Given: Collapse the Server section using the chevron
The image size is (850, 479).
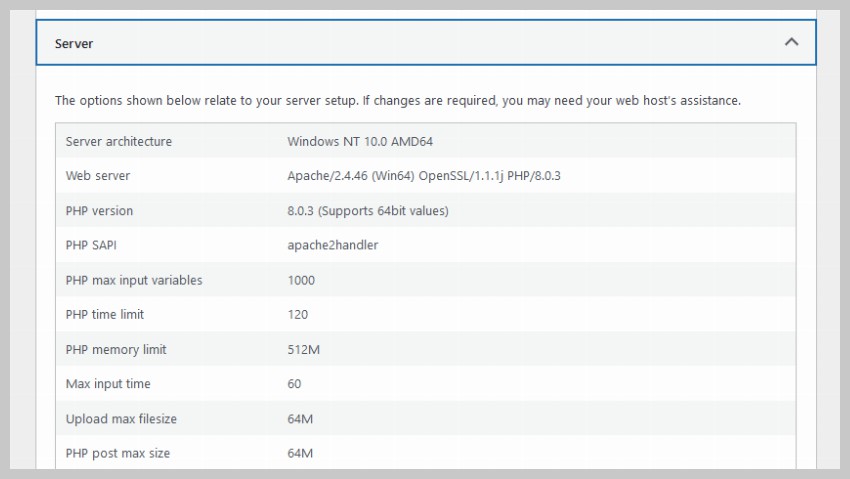Looking at the screenshot, I should pos(791,43).
